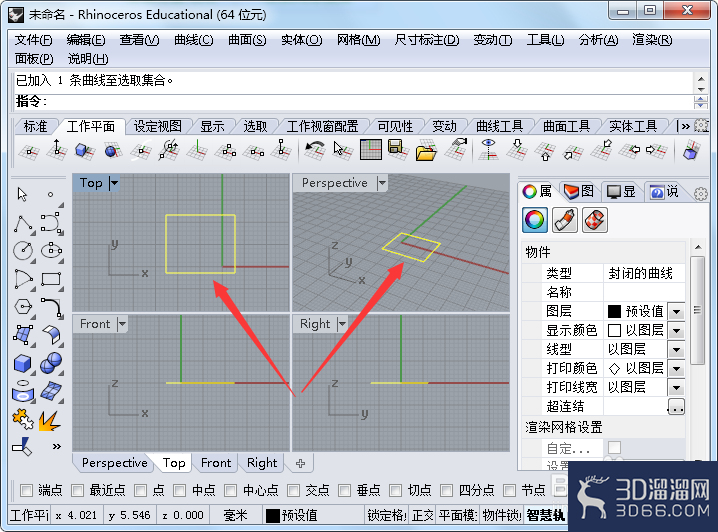The height and width of the screenshot is (532, 718).
Task: Open the material paintbrush icon
Action: click(x=565, y=220)
